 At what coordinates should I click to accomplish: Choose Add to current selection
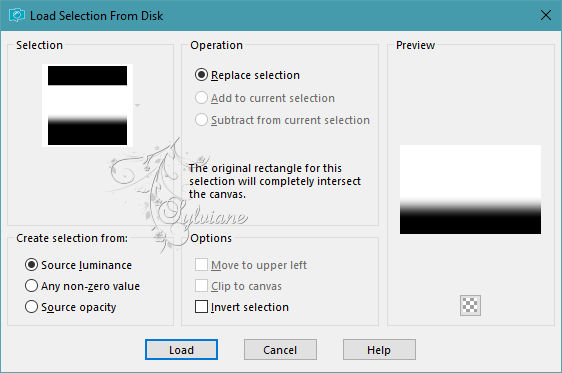click(x=265, y=98)
